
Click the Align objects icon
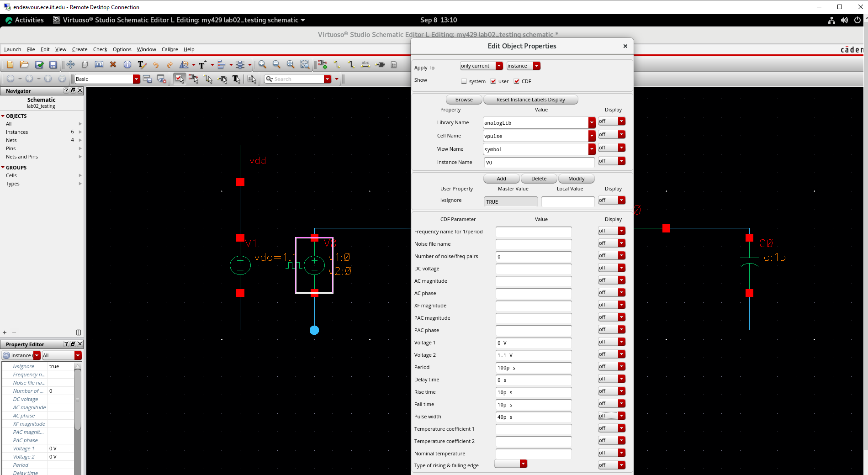click(221, 64)
